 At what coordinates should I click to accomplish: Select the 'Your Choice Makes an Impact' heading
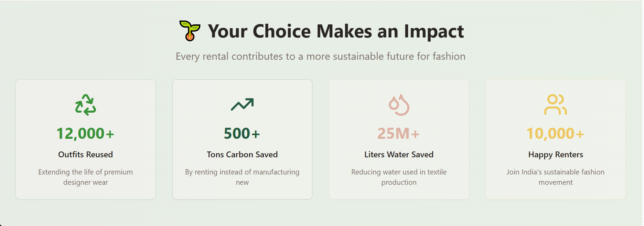point(336,31)
